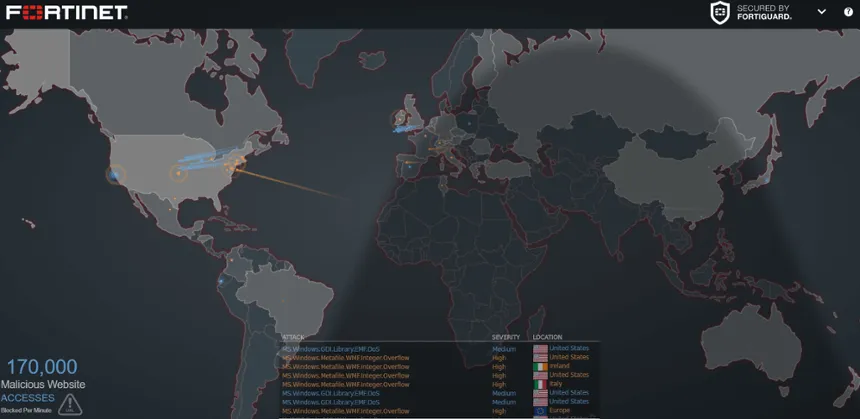This screenshot has width=860, height=419.
Task: Click the orange attack dot in Spain
Action: pos(407,162)
